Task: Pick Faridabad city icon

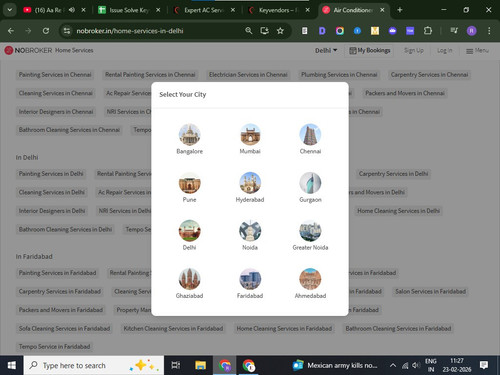Action: click(x=250, y=279)
